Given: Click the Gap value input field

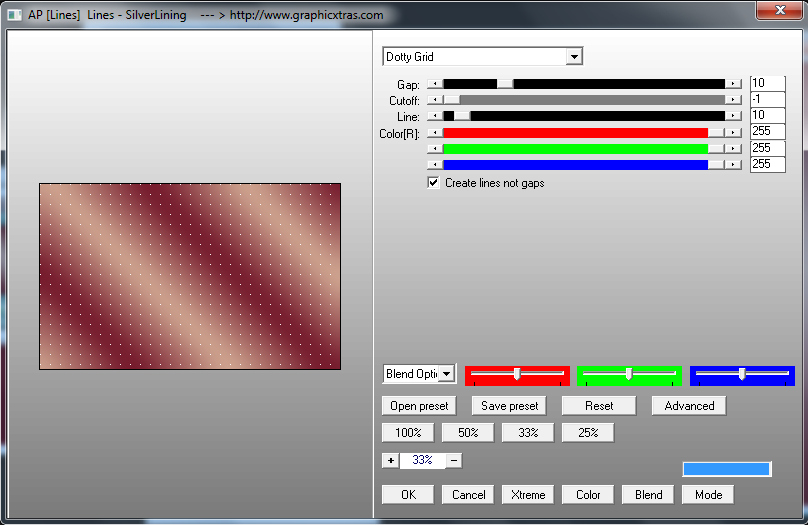Looking at the screenshot, I should click(x=767, y=84).
